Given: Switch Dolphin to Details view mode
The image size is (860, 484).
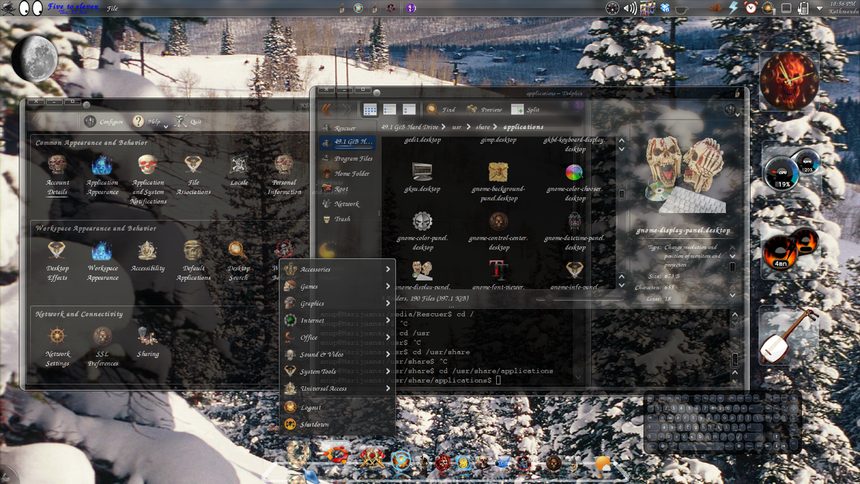Looking at the screenshot, I should click(x=409, y=110).
